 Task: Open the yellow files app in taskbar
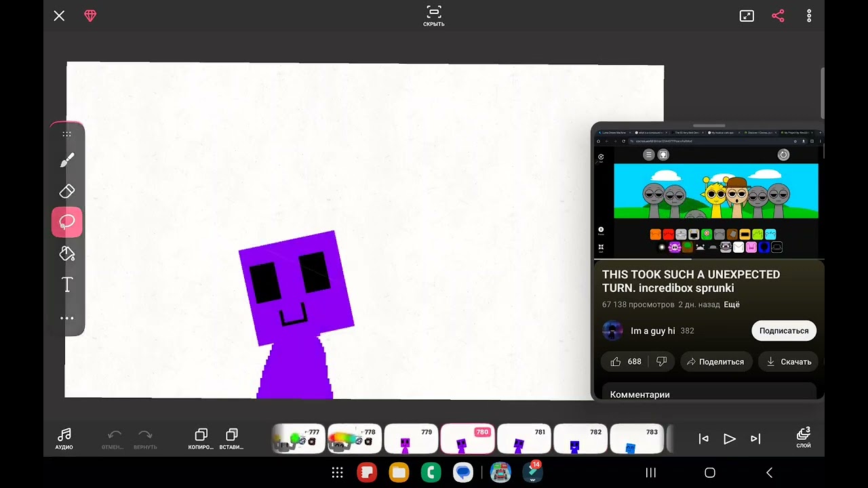tap(399, 472)
